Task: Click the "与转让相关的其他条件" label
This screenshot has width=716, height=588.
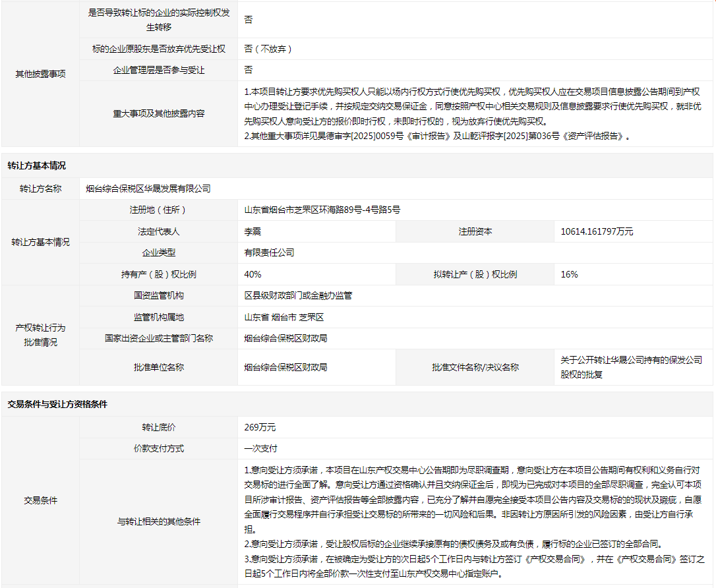Action: tap(158, 521)
